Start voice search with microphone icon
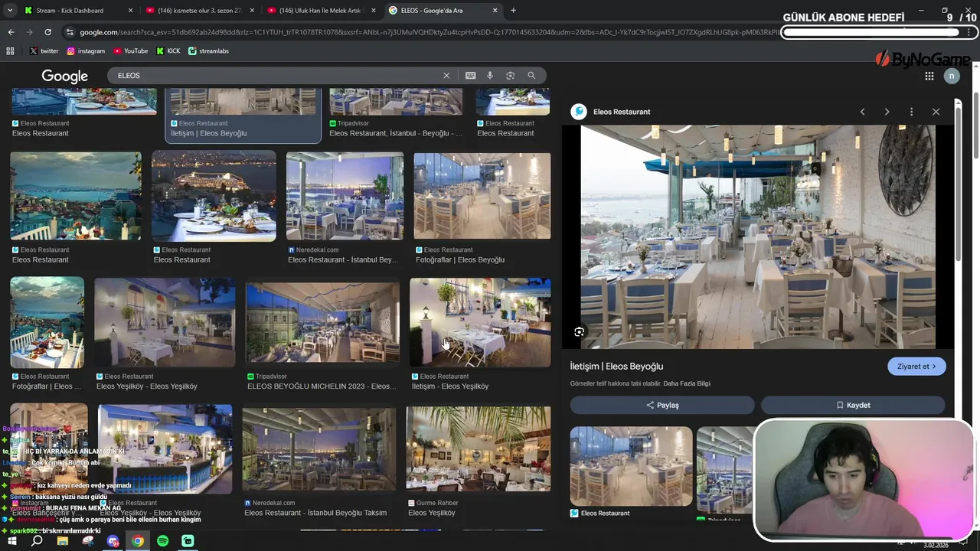The image size is (980, 551). click(490, 75)
